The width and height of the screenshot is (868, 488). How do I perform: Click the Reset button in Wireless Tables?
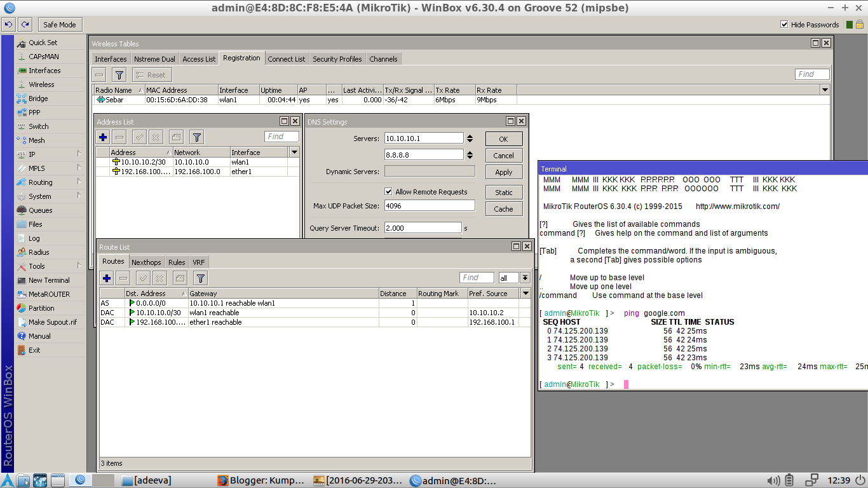pyautogui.click(x=153, y=75)
